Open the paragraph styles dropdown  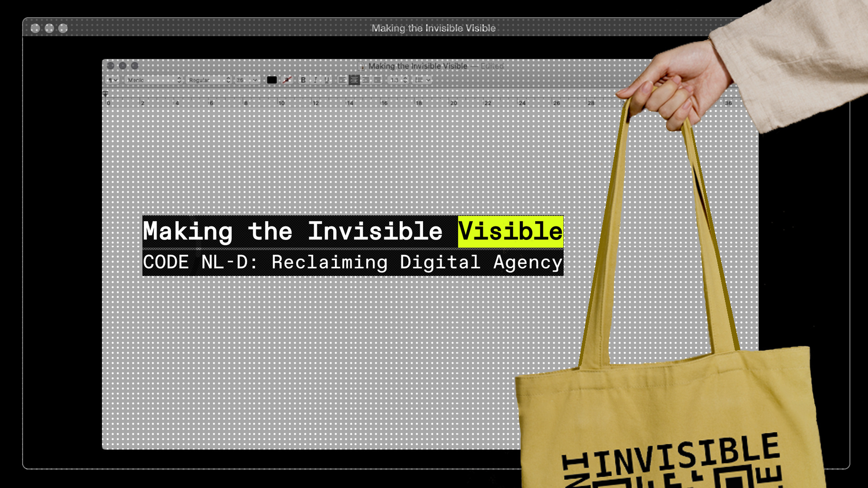click(113, 80)
